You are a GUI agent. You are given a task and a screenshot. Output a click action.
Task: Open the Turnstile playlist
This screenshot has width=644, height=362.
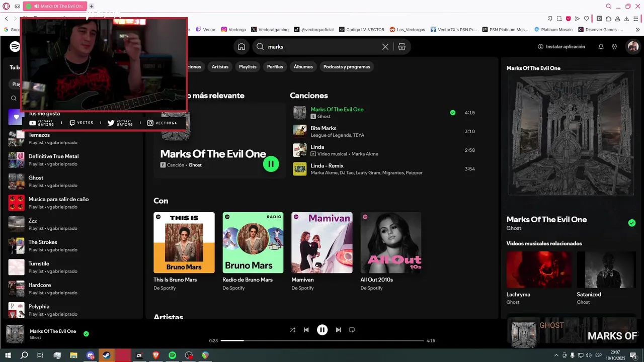[x=73, y=267]
